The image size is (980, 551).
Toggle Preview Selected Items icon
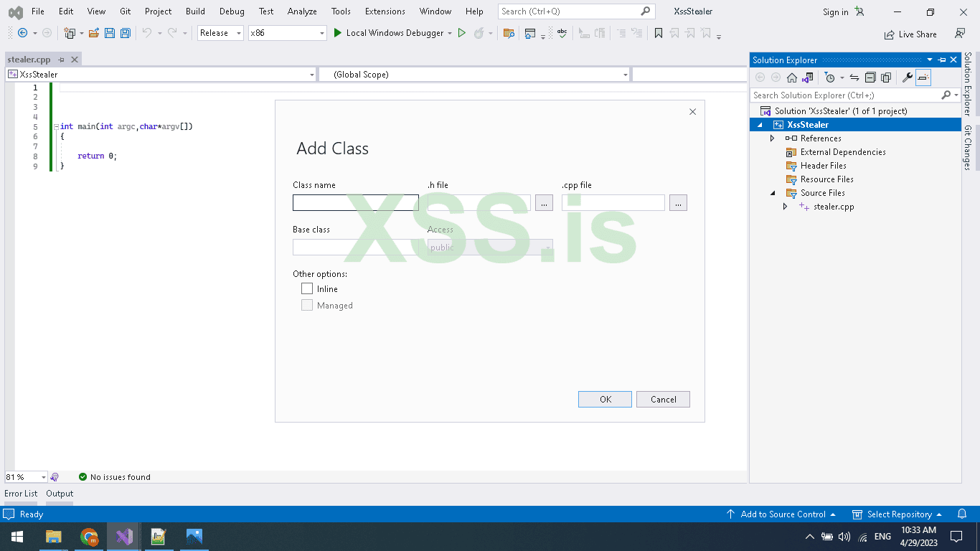click(923, 77)
